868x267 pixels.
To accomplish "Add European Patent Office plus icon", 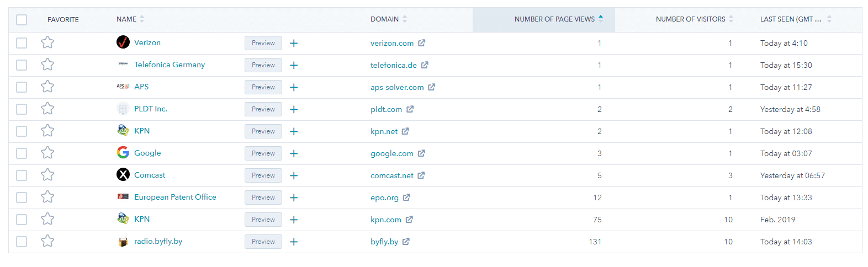I will tap(294, 197).
